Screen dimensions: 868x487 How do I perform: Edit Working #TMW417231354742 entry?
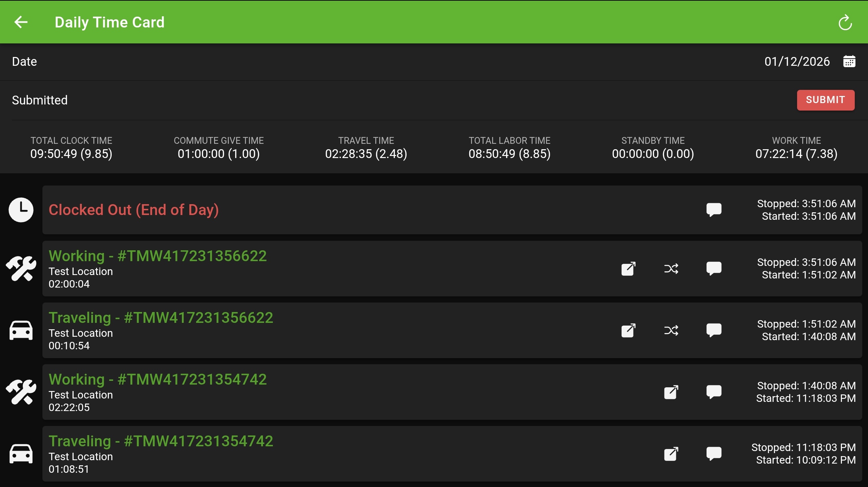[671, 392]
